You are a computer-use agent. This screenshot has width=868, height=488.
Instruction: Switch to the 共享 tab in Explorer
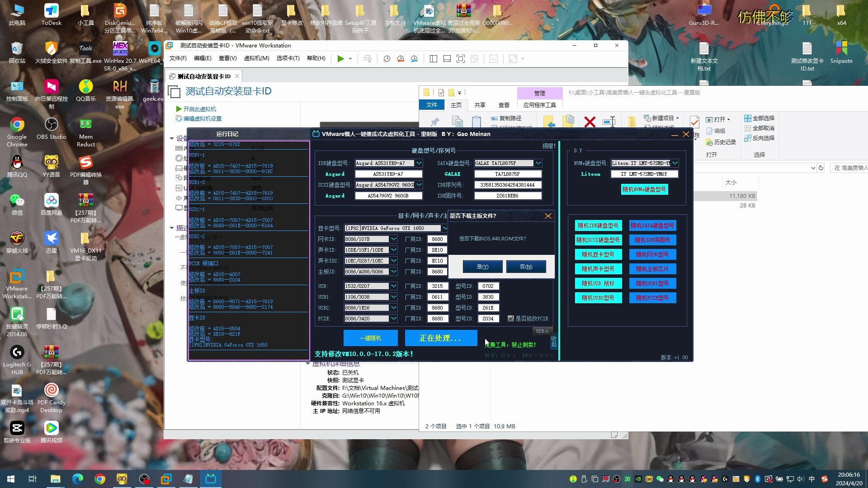coord(480,105)
